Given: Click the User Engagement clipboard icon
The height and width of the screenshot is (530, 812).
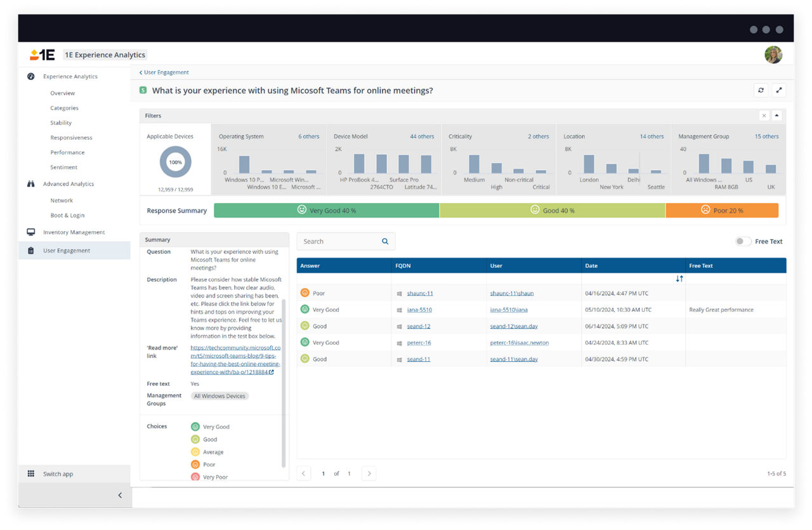Looking at the screenshot, I should pos(31,251).
